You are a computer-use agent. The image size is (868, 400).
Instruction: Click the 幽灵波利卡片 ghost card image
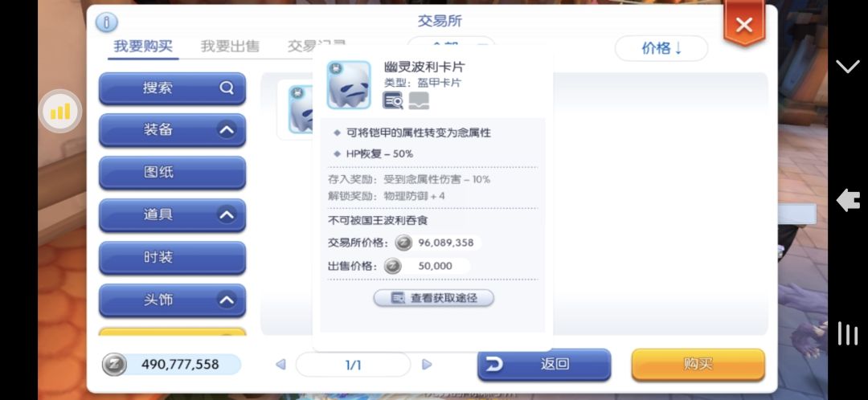point(349,84)
